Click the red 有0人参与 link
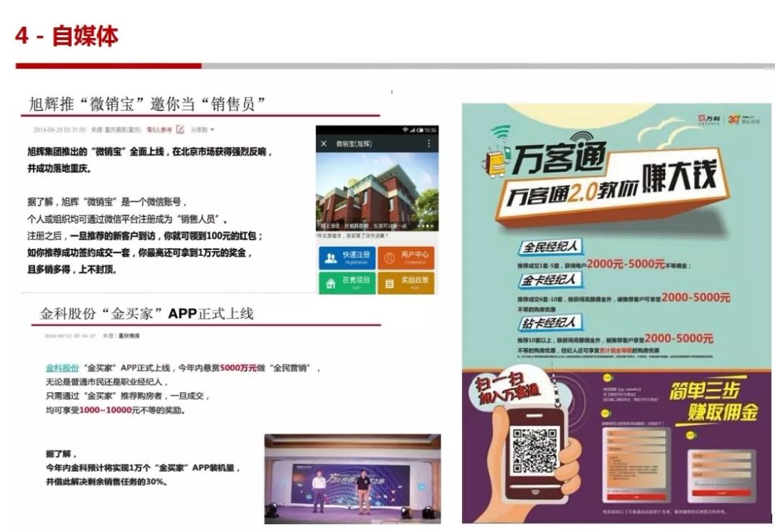775x532 pixels. coord(159,130)
